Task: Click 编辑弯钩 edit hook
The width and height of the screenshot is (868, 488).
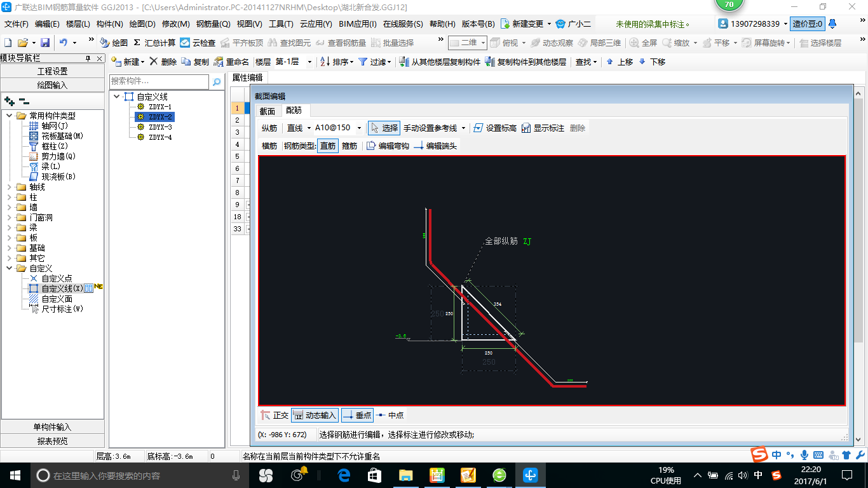Action: pos(388,146)
